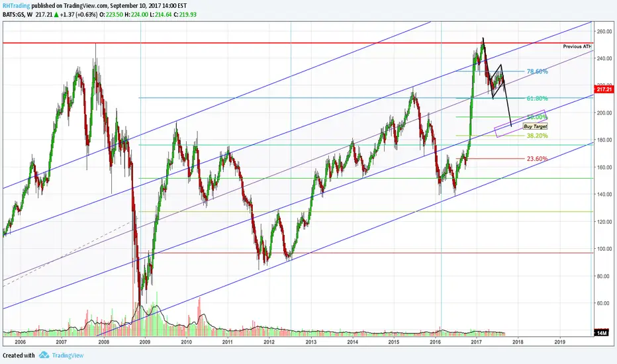Click the 2015 time axis label
Screen dimensions: 617x364
click(394, 342)
